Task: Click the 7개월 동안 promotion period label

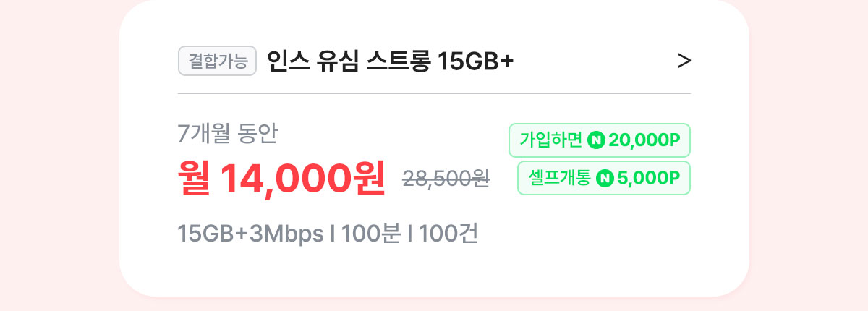Action: 228,133
